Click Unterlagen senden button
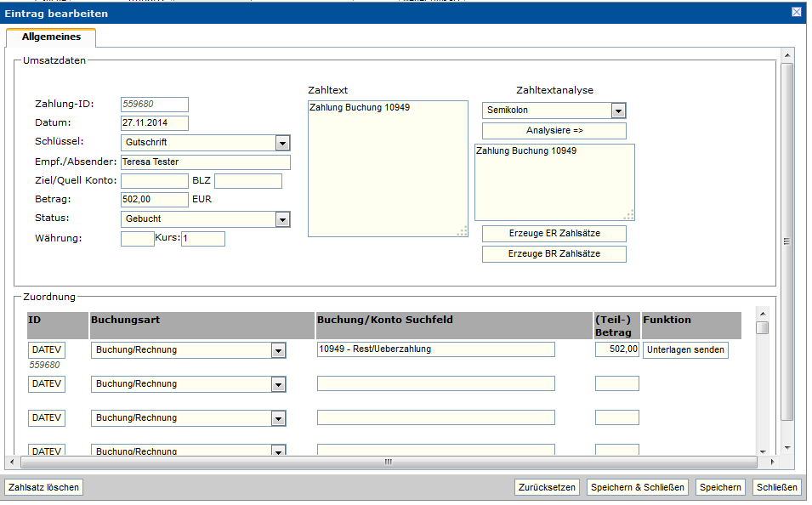Image resolution: width=812 pixels, height=505 pixels. (685, 350)
